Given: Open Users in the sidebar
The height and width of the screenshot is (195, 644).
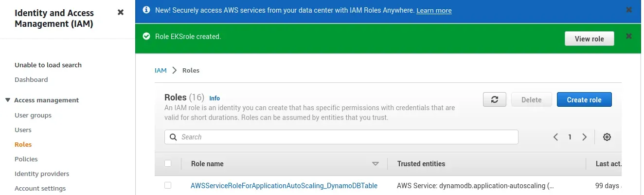Looking at the screenshot, I should (x=23, y=130).
